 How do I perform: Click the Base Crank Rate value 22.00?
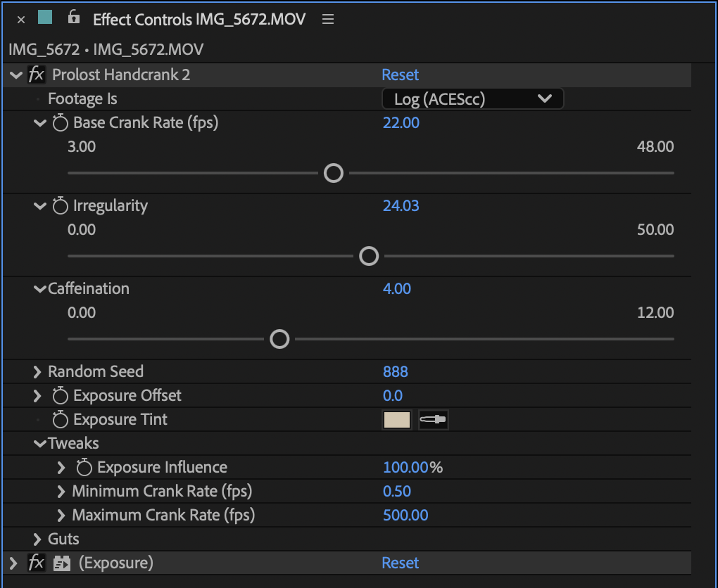click(401, 122)
